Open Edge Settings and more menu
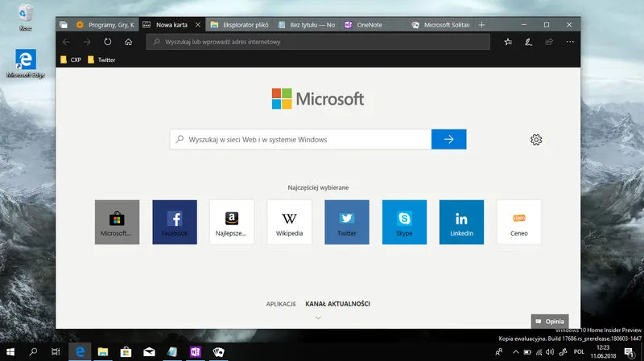 tap(570, 42)
